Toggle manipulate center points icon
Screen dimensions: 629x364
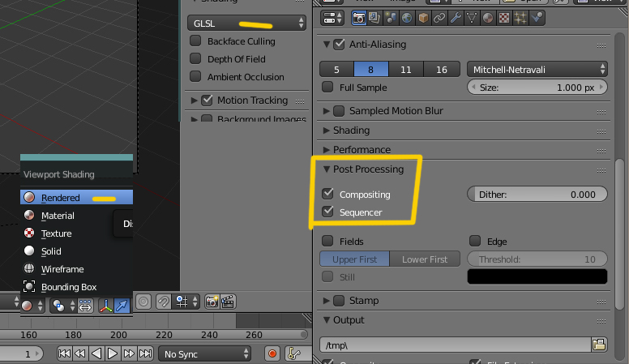(x=85, y=306)
